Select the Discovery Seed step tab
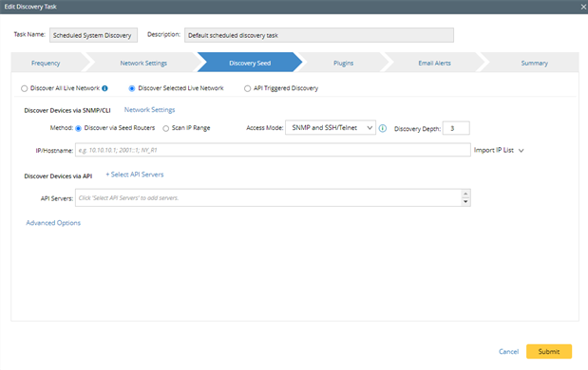 tap(250, 63)
